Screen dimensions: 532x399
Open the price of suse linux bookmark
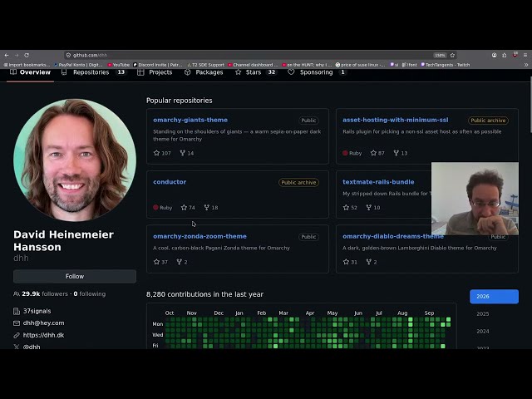tap(360, 65)
